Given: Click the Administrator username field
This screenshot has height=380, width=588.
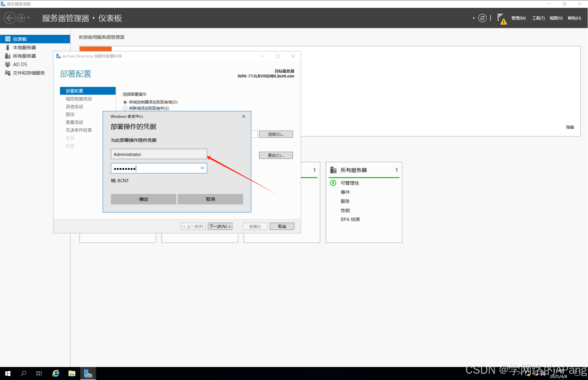Looking at the screenshot, I should [x=159, y=154].
